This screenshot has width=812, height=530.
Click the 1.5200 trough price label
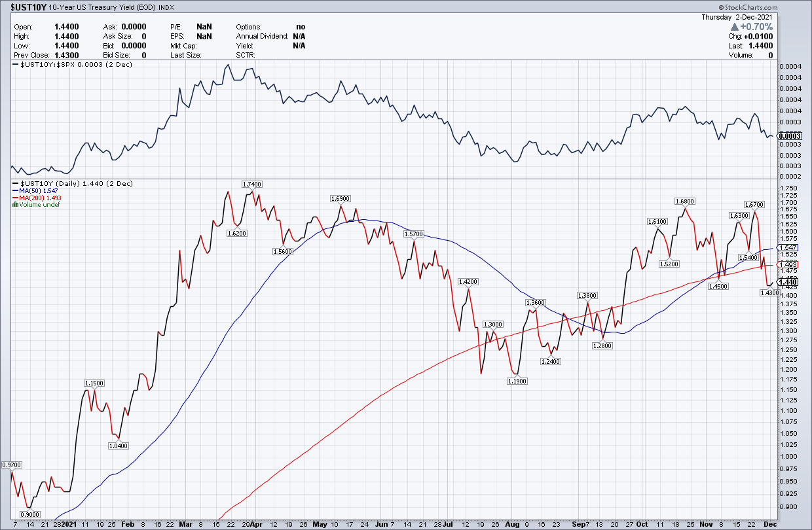point(669,264)
